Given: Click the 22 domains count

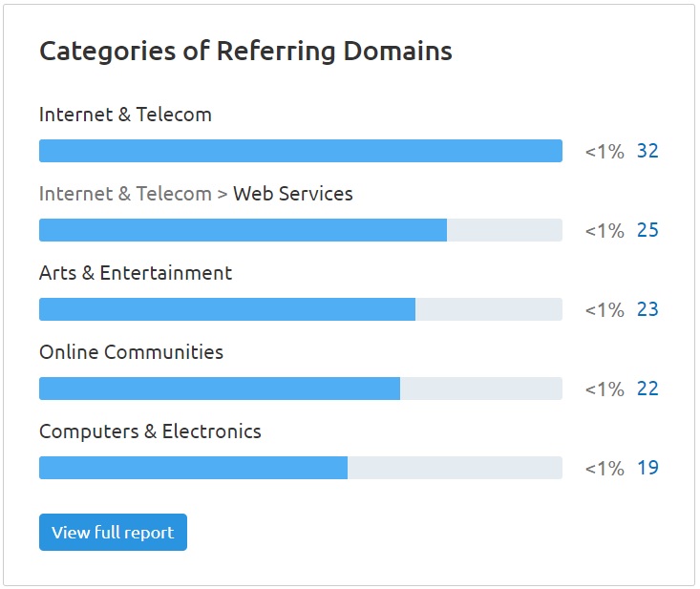Looking at the screenshot, I should click(647, 389).
